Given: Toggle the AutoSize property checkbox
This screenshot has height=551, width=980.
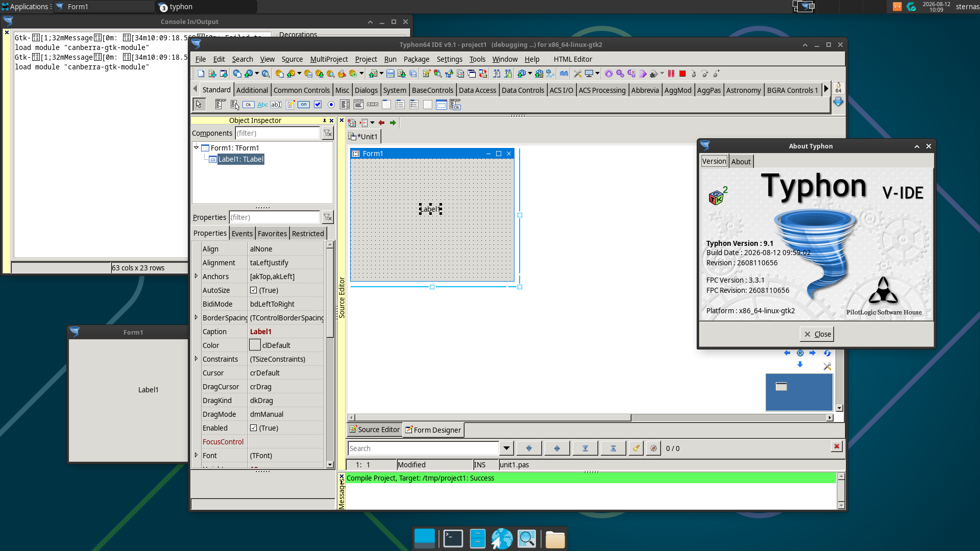Looking at the screenshot, I should pyautogui.click(x=254, y=290).
